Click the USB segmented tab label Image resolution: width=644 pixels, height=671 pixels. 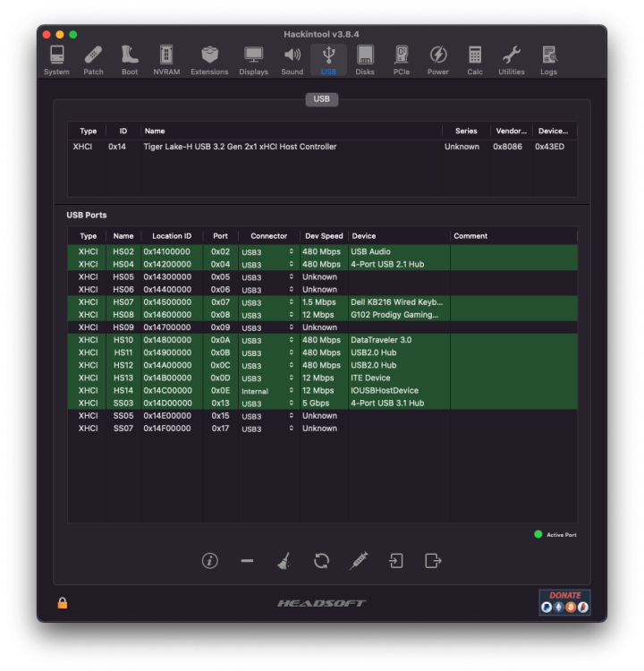click(321, 98)
